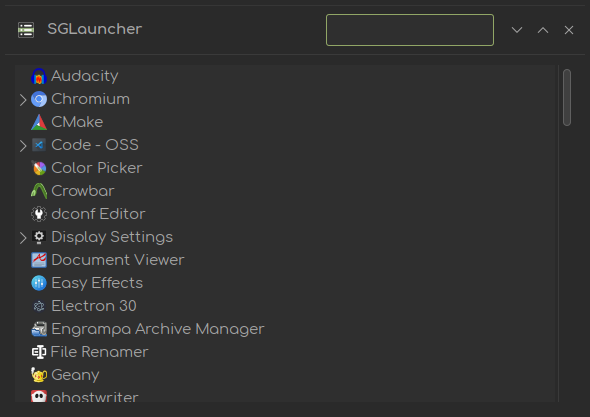Focus the search input field
This screenshot has height=417, width=590.
(410, 30)
